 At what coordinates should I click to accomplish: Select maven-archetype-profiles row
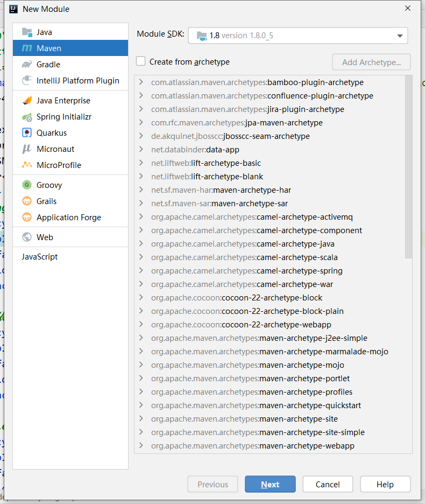[270, 392]
